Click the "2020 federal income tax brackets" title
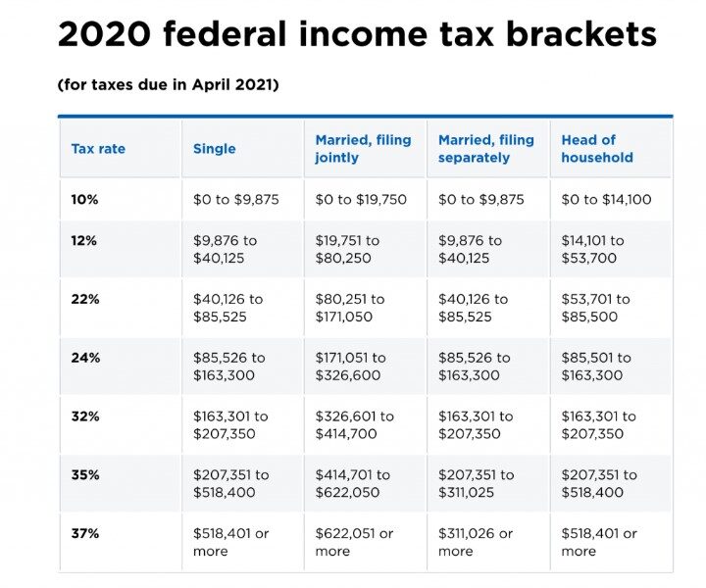The height and width of the screenshot is (588, 706). point(357,35)
